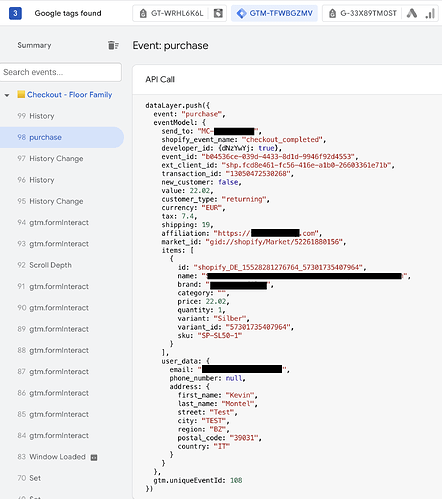Click the Floodlight icon beside GT-WRHL6K6L
Viewport: 442px width, 499px height.
[x=218, y=13]
